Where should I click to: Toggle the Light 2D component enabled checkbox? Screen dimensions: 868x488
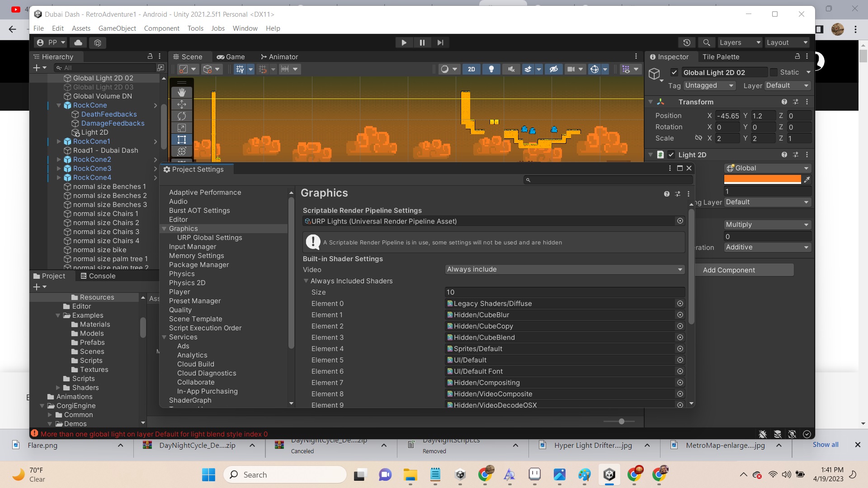(671, 155)
